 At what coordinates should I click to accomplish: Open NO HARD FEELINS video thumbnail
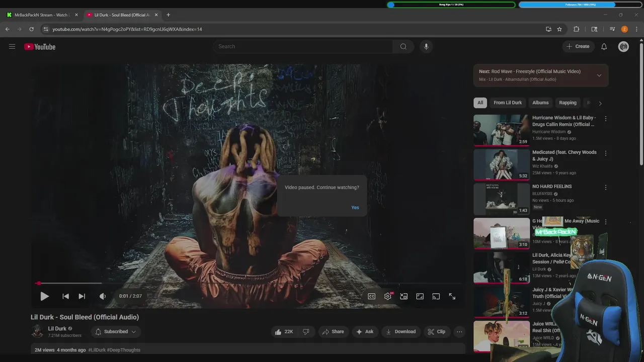501,199
